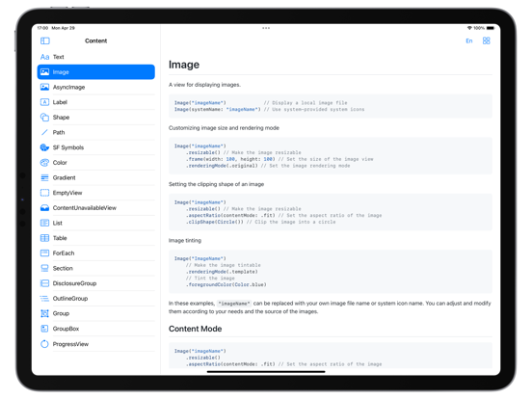Click the Color palette icon
This screenshot has width=532, height=399.
(44, 163)
